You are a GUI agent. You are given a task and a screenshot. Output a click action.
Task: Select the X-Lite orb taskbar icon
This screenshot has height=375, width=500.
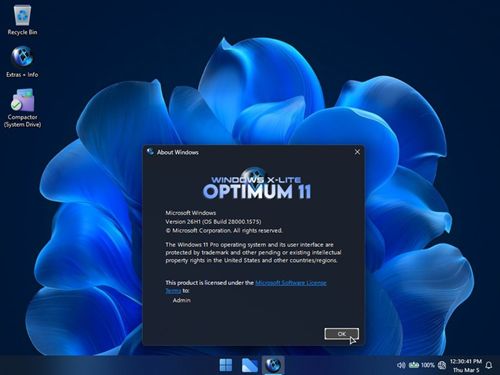tap(273, 365)
